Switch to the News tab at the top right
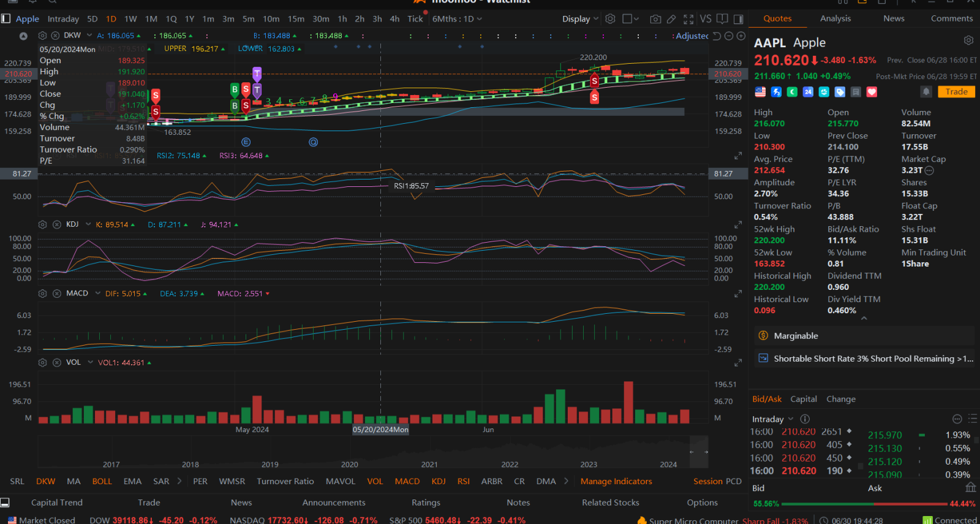This screenshot has width=980, height=524. tap(894, 18)
